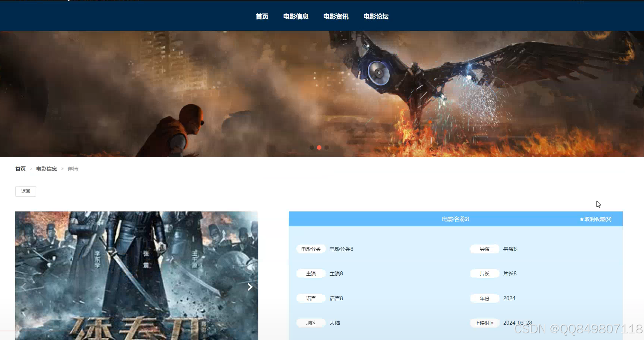Open the 首页 navigation menu item

[262, 16]
